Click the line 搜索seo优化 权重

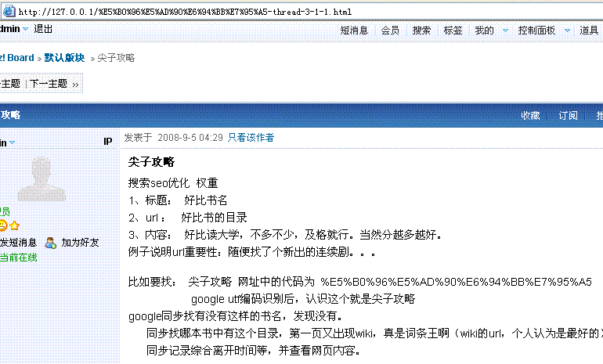click(173, 183)
